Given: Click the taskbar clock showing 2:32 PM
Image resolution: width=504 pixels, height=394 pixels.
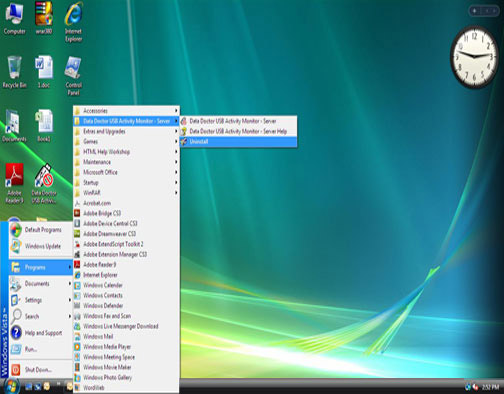Looking at the screenshot, I should [490, 387].
